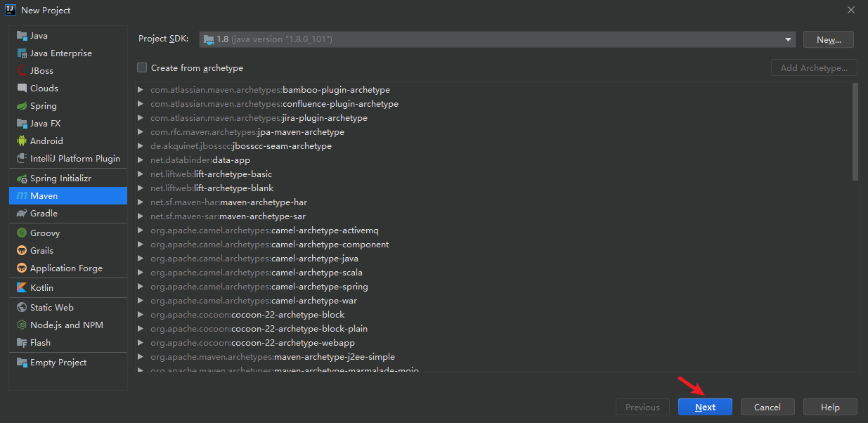Select the Spring Initializr icon

(22, 178)
